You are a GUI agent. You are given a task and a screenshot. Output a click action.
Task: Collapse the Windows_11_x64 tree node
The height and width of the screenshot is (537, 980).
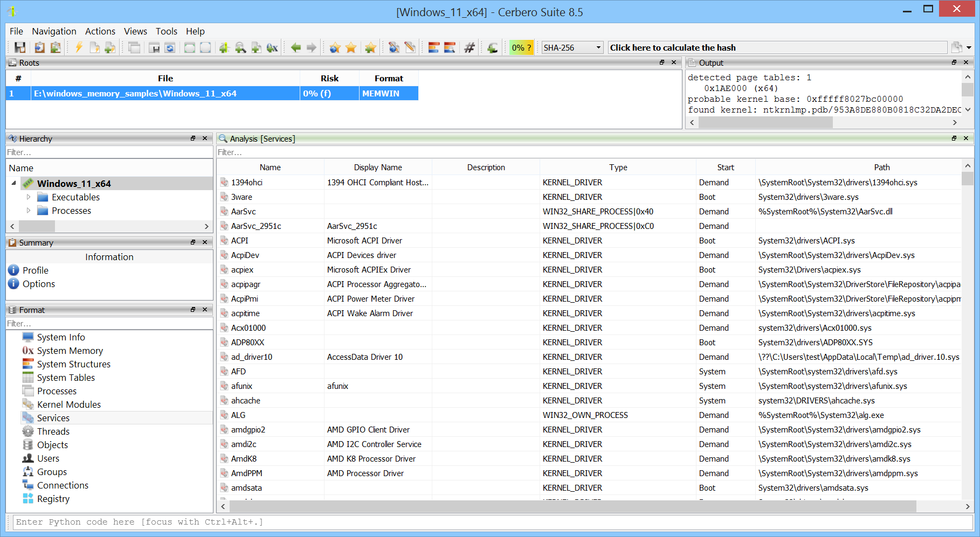click(x=13, y=183)
